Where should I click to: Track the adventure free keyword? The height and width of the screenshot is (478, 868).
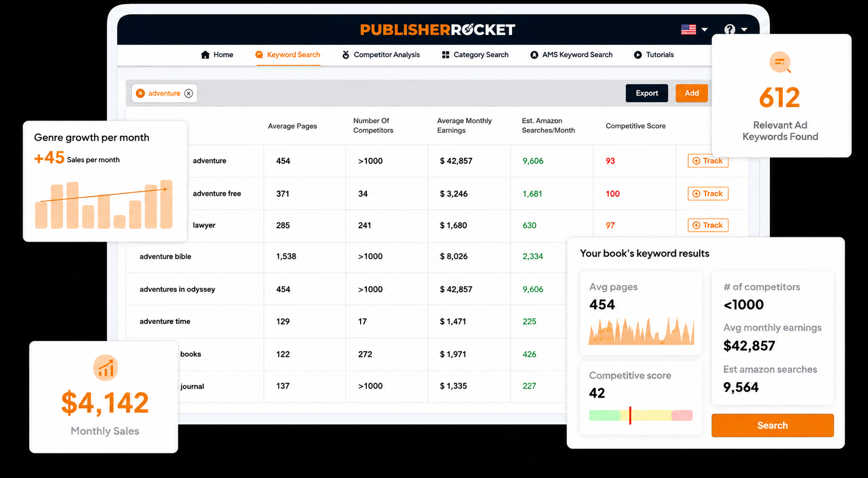click(x=708, y=194)
